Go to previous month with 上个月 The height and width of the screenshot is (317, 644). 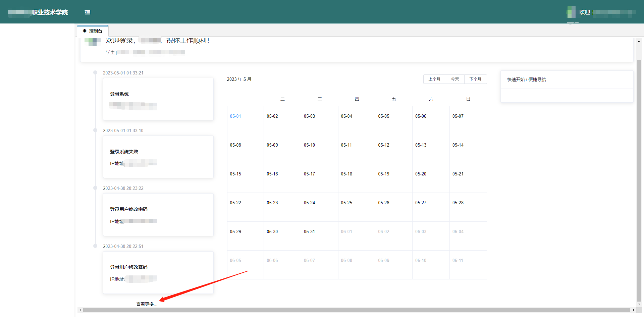(x=434, y=79)
